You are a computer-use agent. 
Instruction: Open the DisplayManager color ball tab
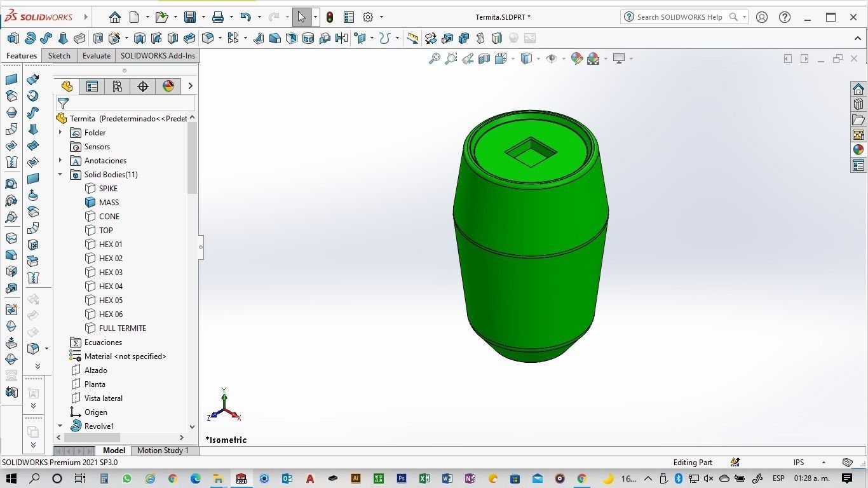click(168, 86)
